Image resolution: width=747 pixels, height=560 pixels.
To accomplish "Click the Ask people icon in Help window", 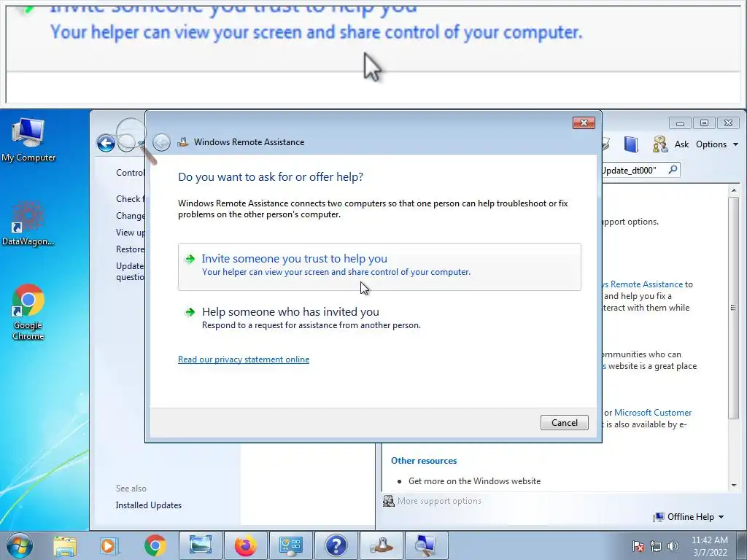I will tap(660, 144).
